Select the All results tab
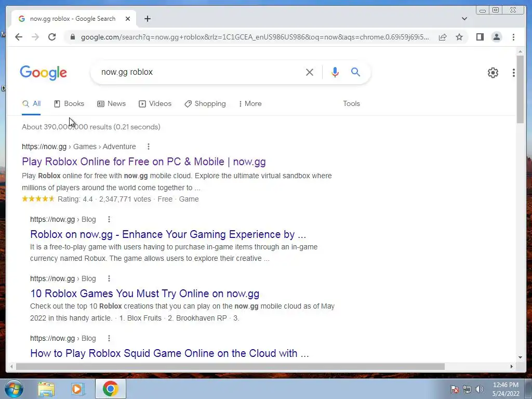The height and width of the screenshot is (399, 532). [x=31, y=104]
